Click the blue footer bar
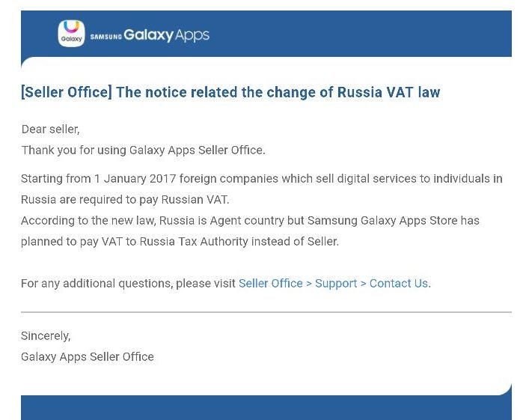 click(266, 409)
